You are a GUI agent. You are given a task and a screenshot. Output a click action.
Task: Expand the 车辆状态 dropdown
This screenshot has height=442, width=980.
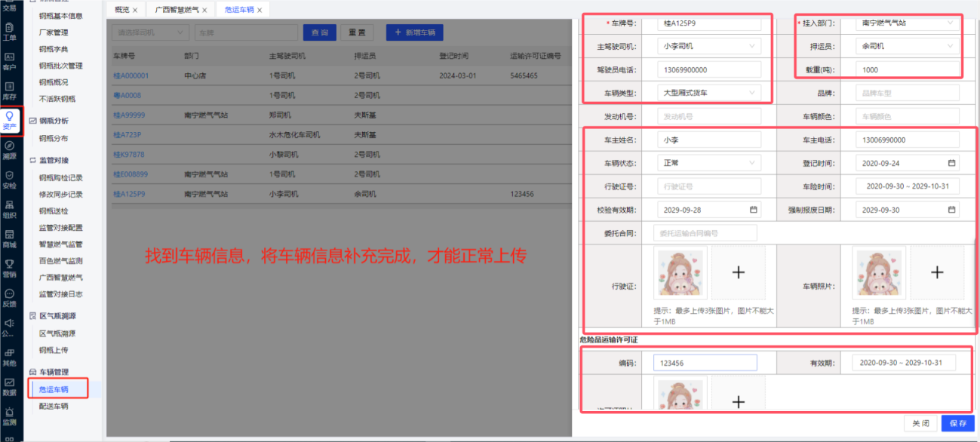(x=708, y=163)
